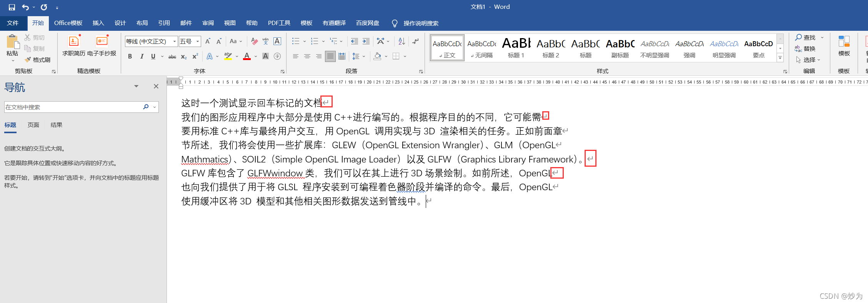This screenshot has height=303, width=868.
Task: Toggle show/hide paragraph marks icon
Action: (415, 41)
